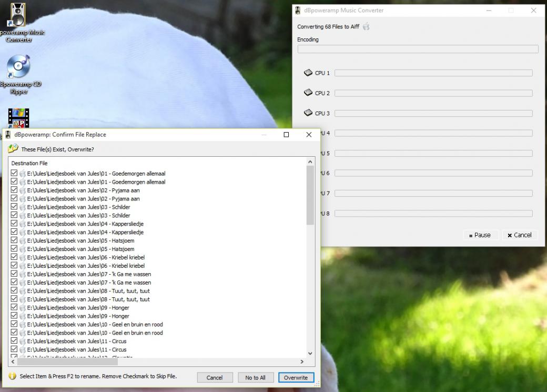Select first 07 - 'k Ga me wassen row
The width and height of the screenshot is (547, 392).
tap(89, 274)
